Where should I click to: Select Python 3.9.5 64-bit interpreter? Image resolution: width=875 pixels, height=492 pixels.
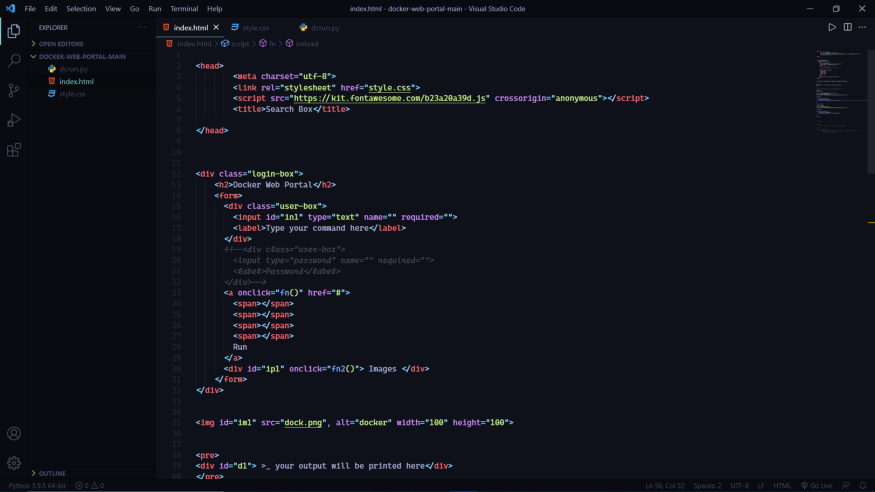[x=37, y=485]
